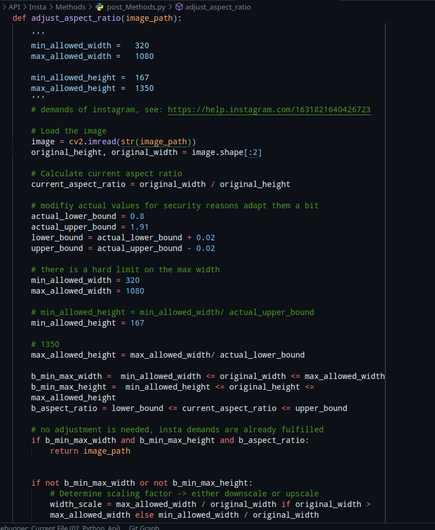Click the 0.8 value of actual_lower_bound
Viewport: 435px width, 530px height.
(x=137, y=216)
